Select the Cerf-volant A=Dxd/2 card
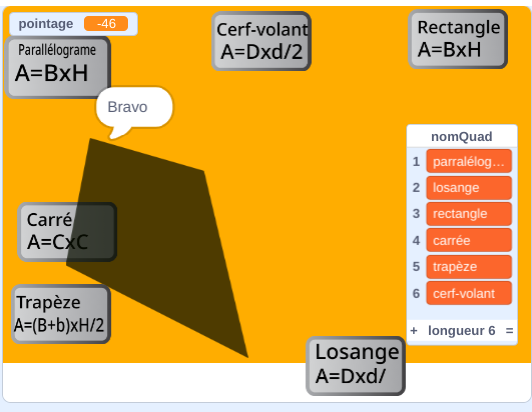The width and height of the screenshot is (532, 412). point(261,41)
